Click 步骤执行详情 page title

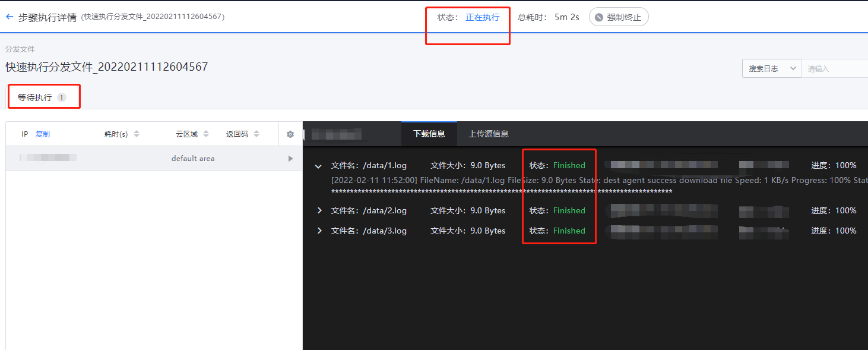click(47, 17)
